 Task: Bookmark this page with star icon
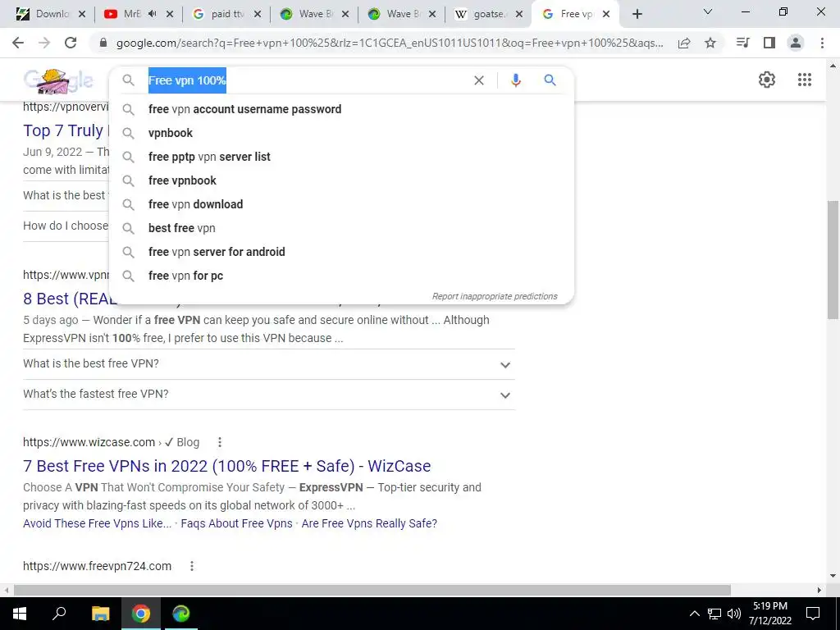pyautogui.click(x=710, y=43)
